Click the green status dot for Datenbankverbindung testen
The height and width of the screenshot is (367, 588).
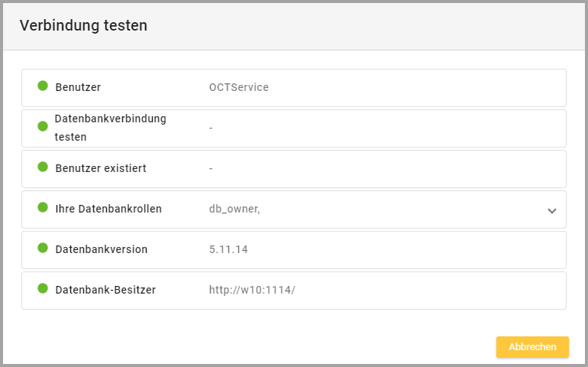click(x=43, y=126)
